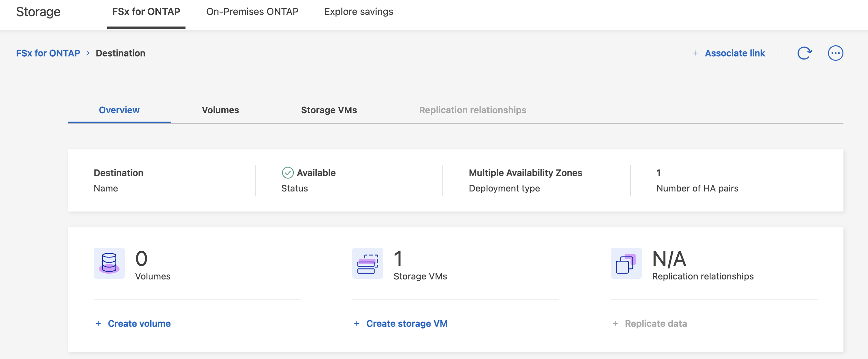The height and width of the screenshot is (359, 868).
Task: Click Associate link
Action: tap(735, 53)
